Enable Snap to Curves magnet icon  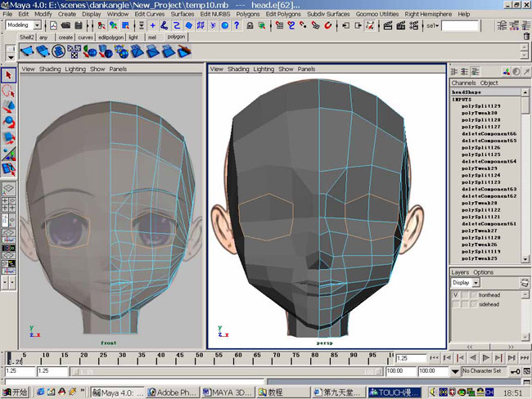point(291,25)
